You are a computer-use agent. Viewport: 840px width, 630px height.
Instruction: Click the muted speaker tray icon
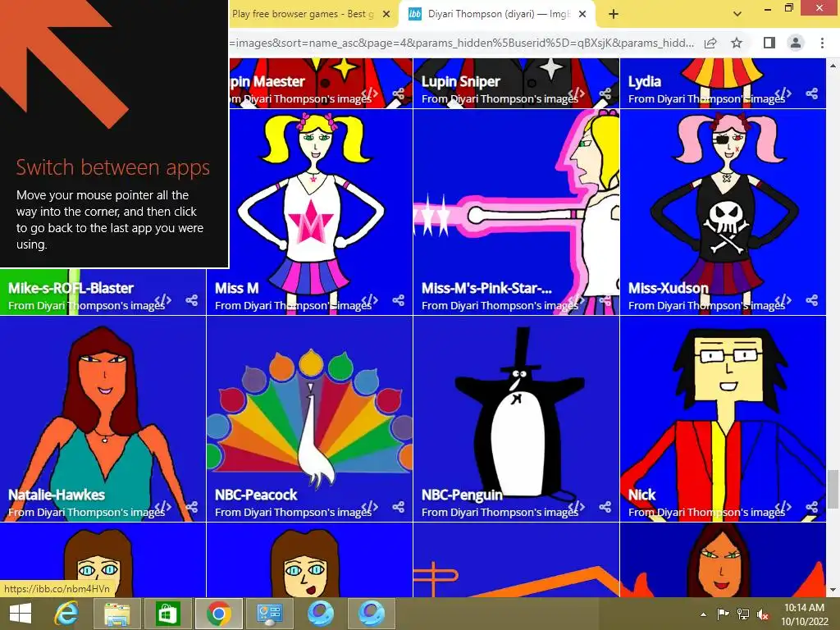(762, 614)
